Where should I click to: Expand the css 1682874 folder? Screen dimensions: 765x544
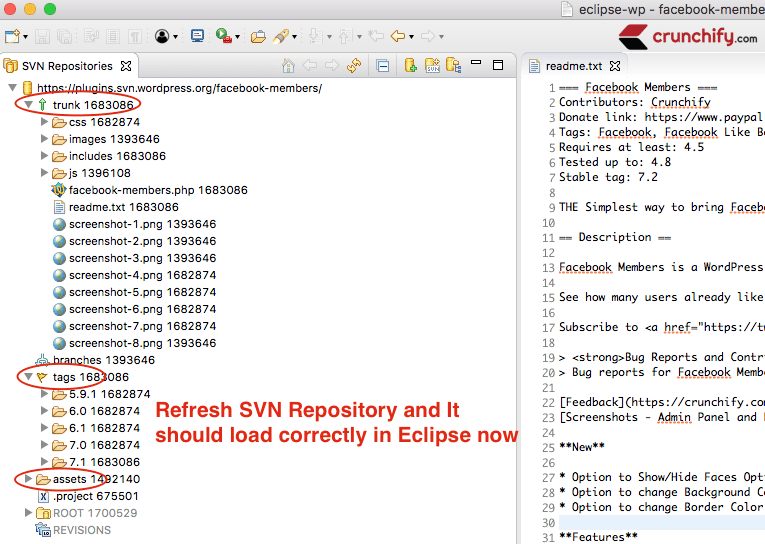click(44, 121)
